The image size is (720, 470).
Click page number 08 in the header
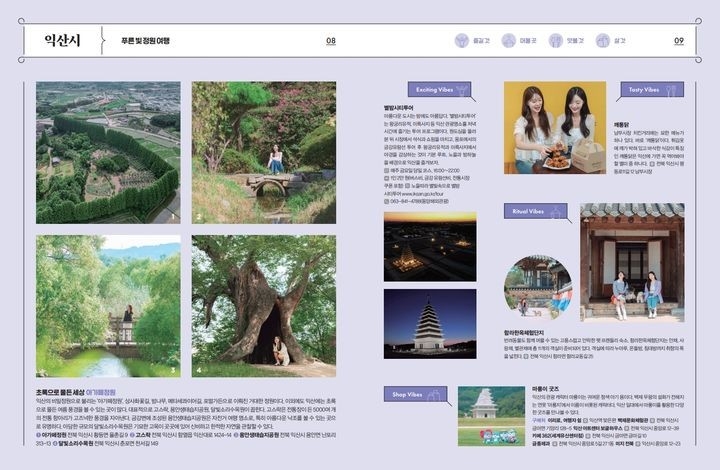click(x=330, y=41)
